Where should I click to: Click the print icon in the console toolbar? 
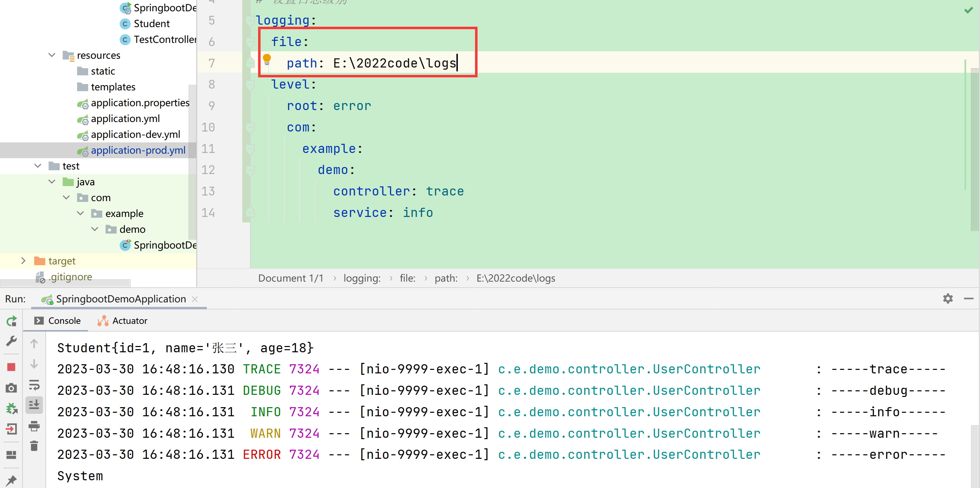click(x=34, y=426)
